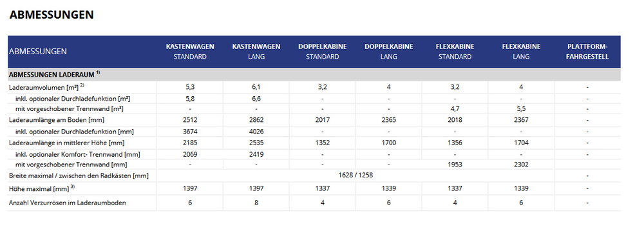Click the ABMESSUNGEN page heading
The width and height of the screenshot is (644, 240).
pos(52,15)
